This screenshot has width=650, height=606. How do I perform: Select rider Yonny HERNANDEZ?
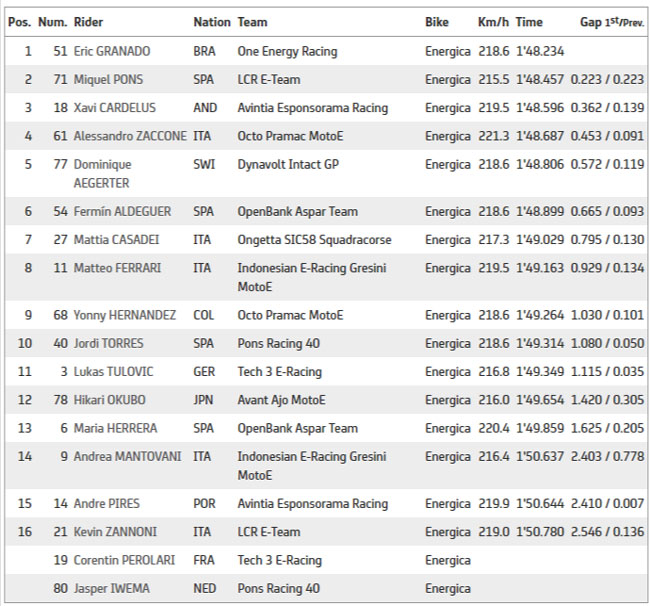pyautogui.click(x=125, y=315)
